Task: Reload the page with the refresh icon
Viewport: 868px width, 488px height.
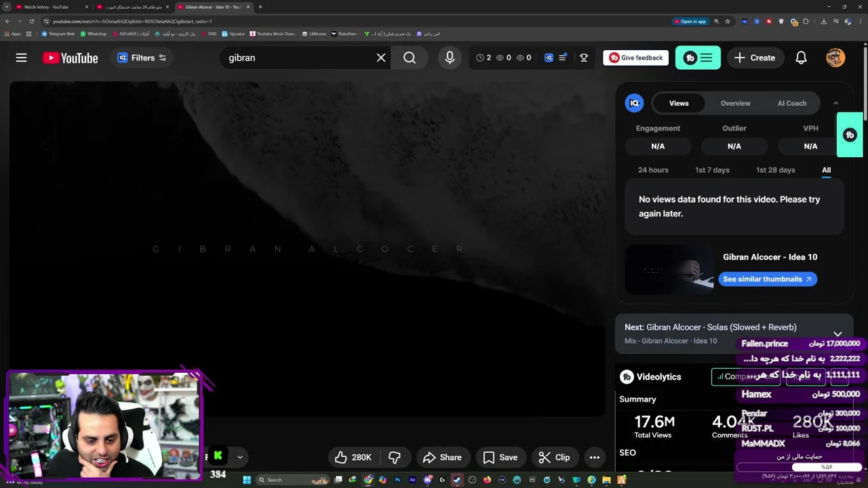Action: tap(31, 21)
